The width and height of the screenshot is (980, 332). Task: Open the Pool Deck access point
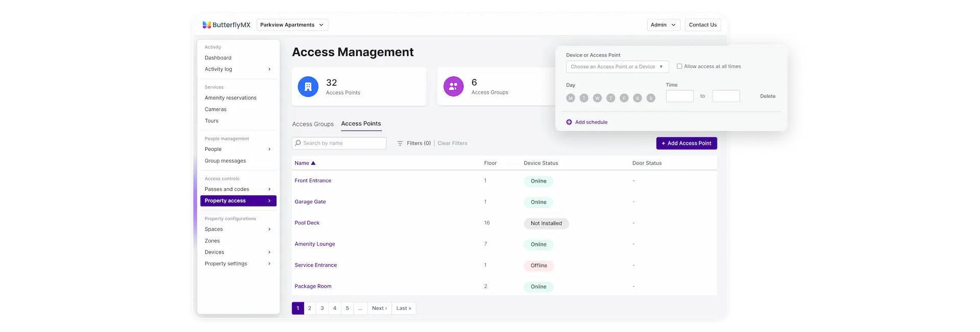[x=307, y=223]
